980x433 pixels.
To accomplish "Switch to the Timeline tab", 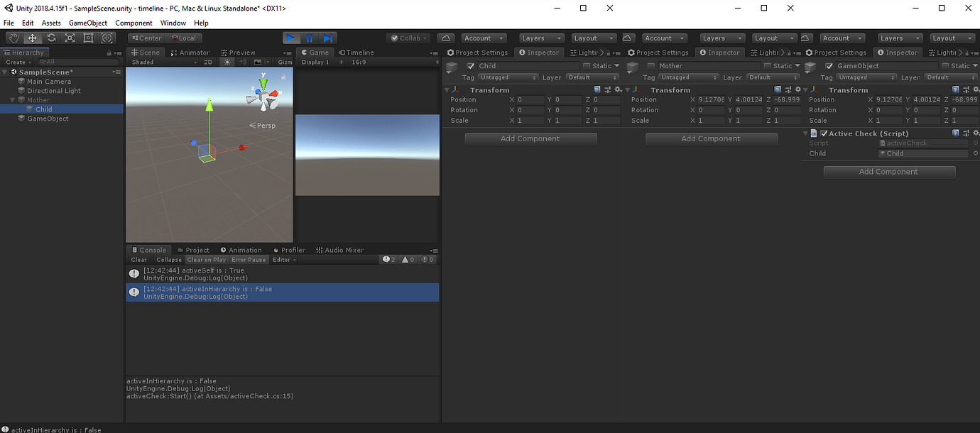I will click(359, 52).
